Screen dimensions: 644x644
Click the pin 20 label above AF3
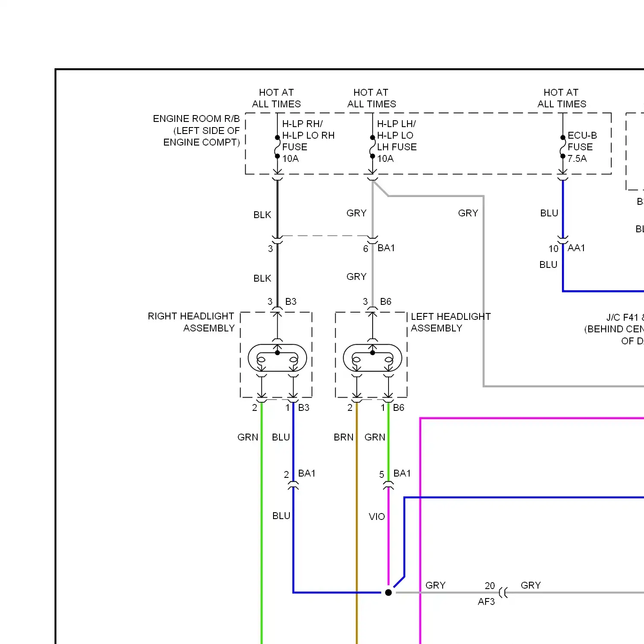(490, 586)
